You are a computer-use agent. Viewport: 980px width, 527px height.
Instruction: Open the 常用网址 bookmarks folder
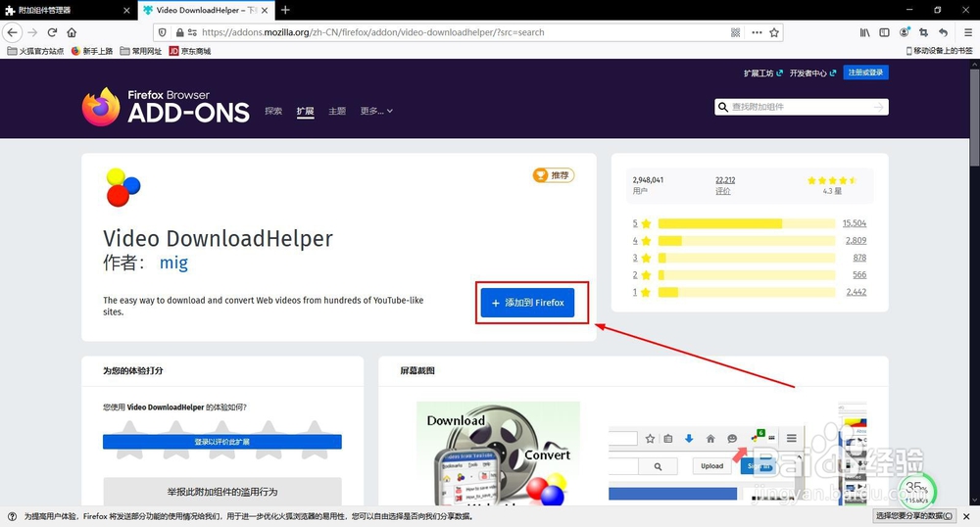(x=140, y=51)
